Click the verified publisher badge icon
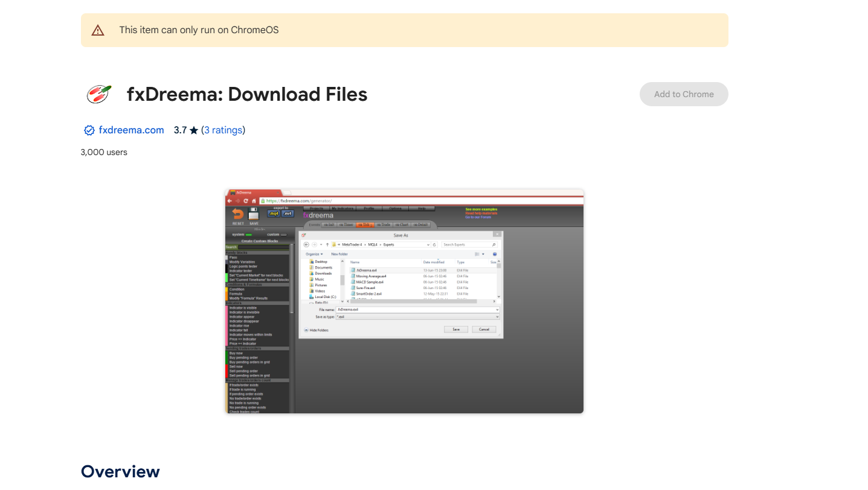 click(89, 130)
